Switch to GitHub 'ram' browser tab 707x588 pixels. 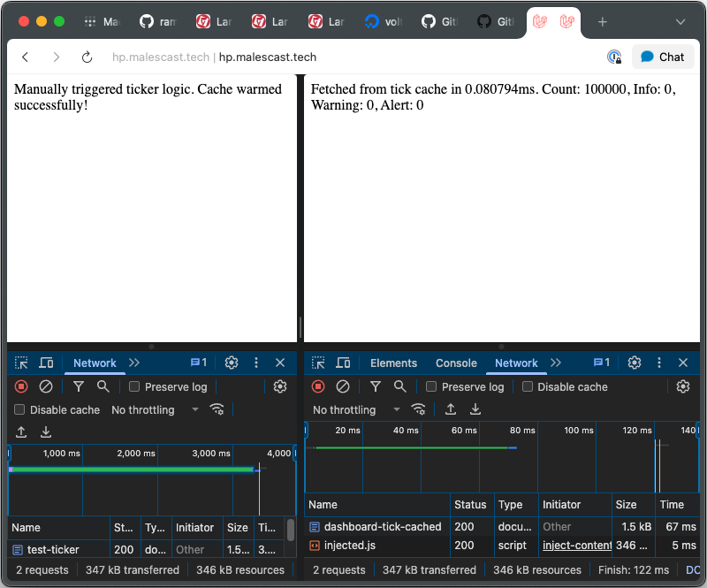(159, 21)
